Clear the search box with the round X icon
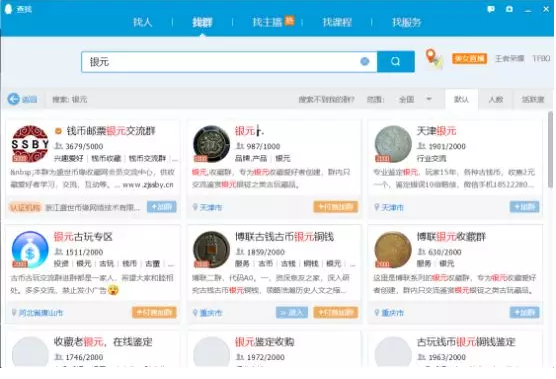 [x=365, y=62]
